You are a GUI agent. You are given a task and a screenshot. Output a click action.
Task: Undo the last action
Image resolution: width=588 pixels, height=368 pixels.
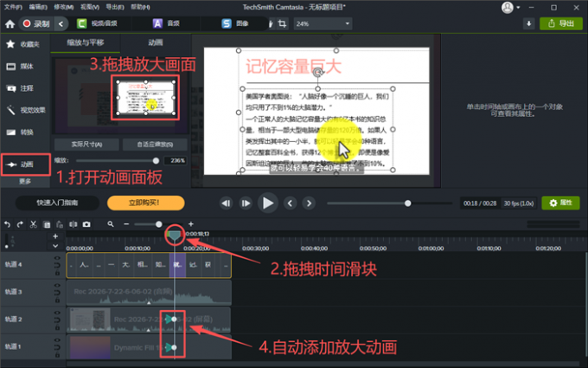(x=7, y=224)
